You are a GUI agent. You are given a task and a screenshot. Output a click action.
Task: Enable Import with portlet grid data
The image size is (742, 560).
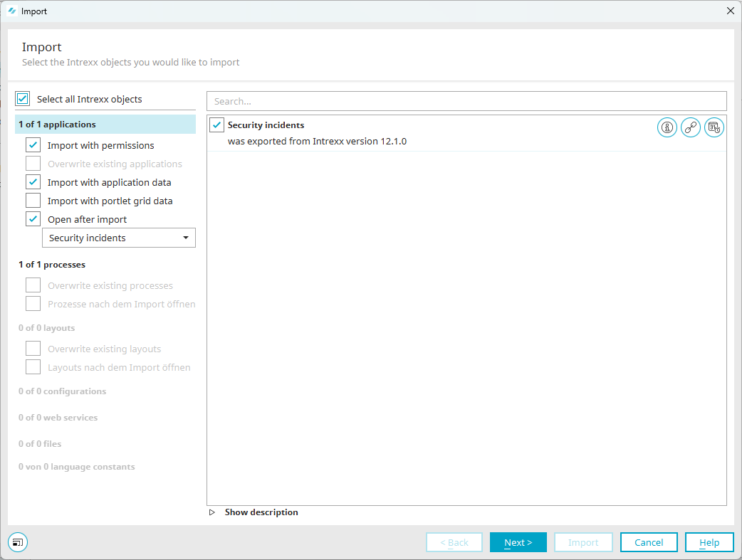click(x=33, y=201)
